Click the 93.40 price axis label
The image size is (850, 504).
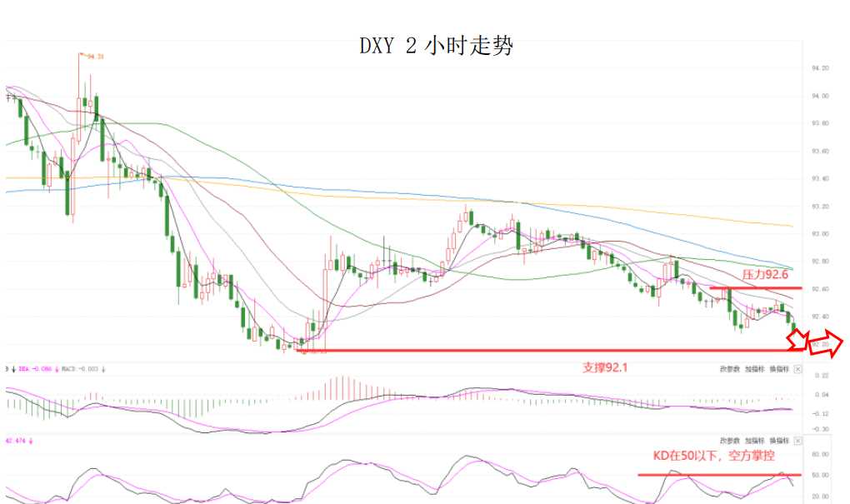click(820, 179)
